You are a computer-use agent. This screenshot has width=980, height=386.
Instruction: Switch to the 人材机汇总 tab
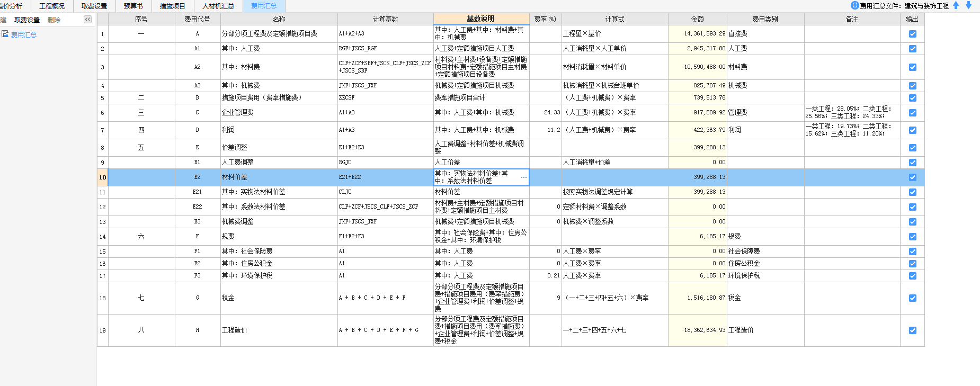point(218,6)
